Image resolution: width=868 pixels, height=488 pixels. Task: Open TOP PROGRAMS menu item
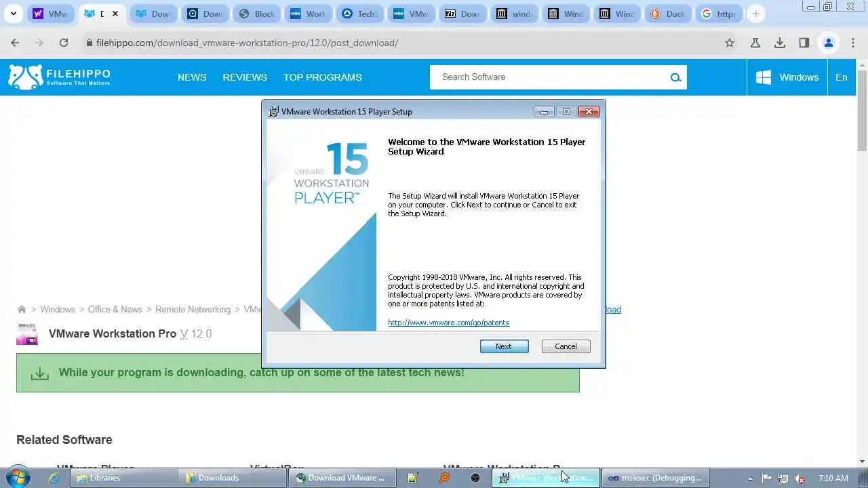(323, 77)
